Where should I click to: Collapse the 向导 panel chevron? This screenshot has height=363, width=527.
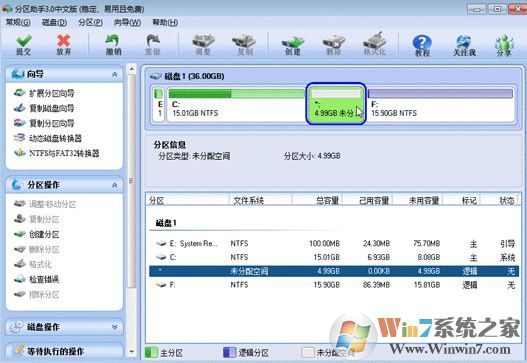115,74
